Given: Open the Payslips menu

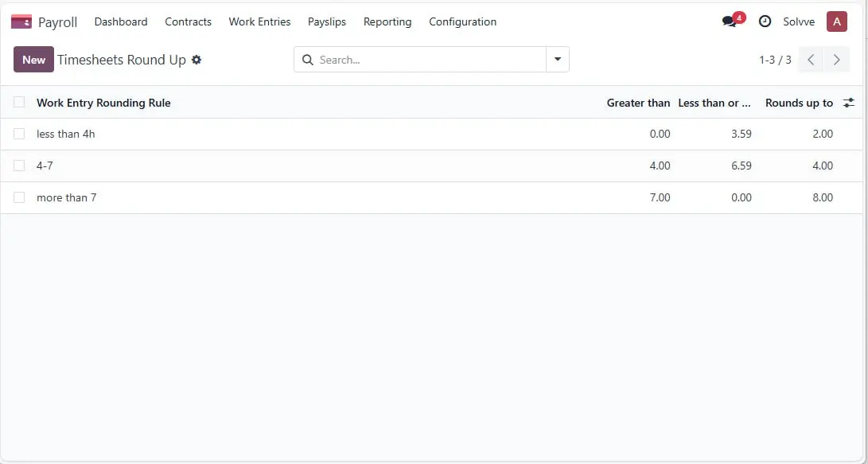Looking at the screenshot, I should pos(327,21).
